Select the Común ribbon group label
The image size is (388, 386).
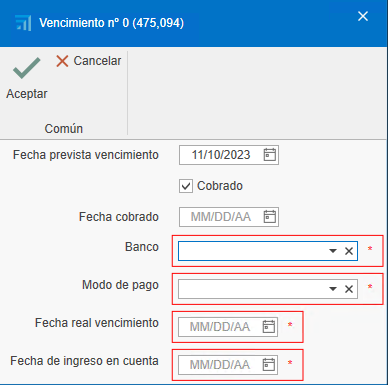coord(64,129)
